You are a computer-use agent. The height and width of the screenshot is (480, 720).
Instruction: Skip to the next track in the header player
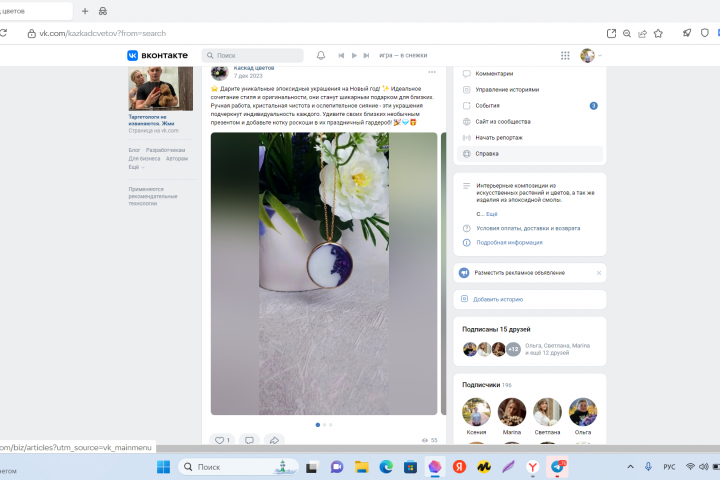[x=366, y=56]
